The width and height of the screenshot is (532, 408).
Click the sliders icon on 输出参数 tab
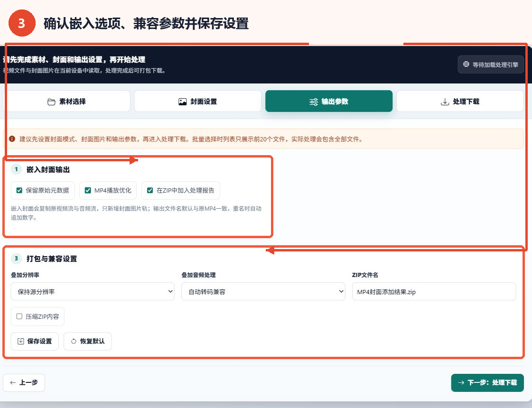(314, 102)
